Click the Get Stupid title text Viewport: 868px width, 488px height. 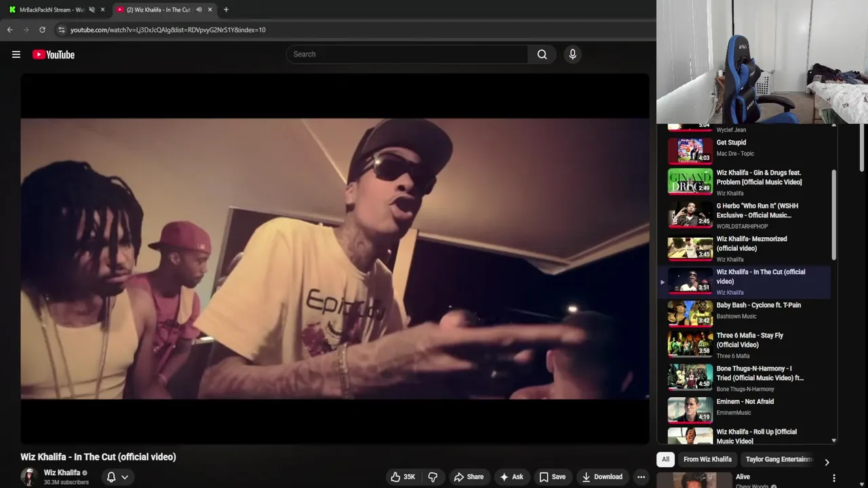coord(731,142)
